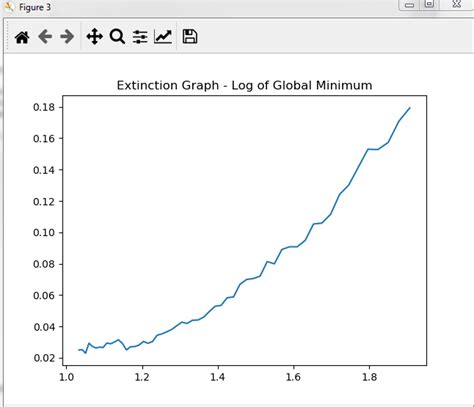This screenshot has width=474, height=407.
Task: Click the y-axis tick label 0.10
Action: coord(45,233)
